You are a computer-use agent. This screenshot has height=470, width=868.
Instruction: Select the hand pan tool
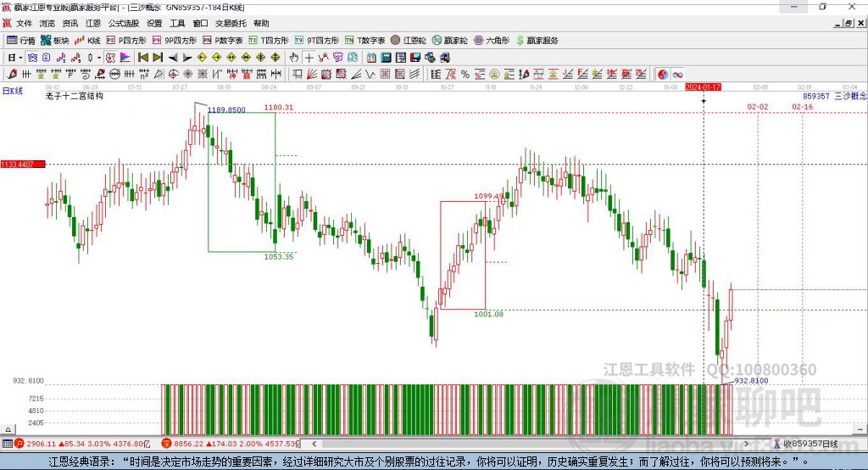tap(294, 58)
